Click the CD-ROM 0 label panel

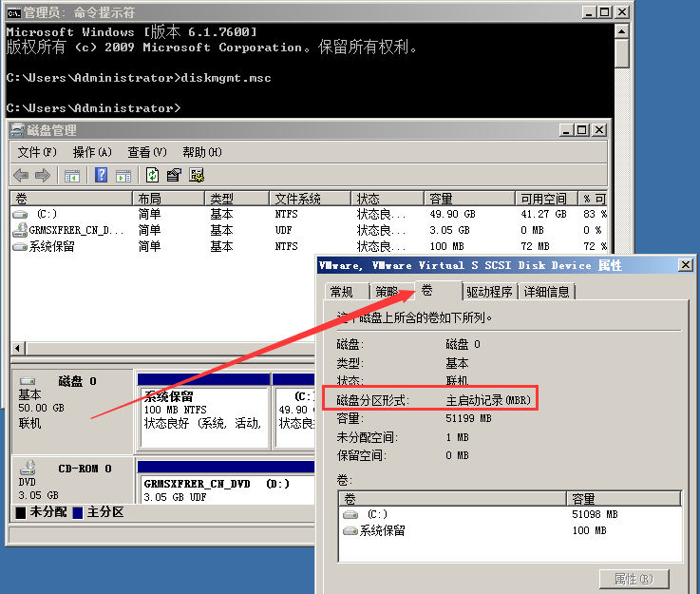[72, 481]
